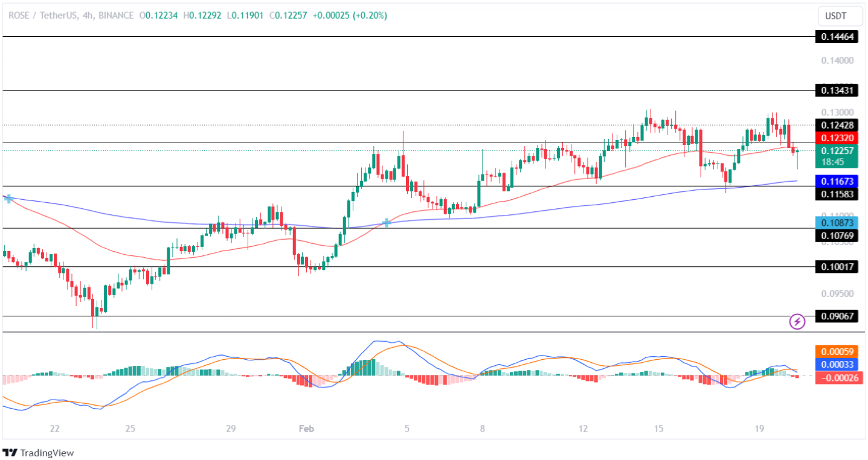Image resolution: width=868 pixels, height=460 pixels.
Task: Click the blue 0.11673 moving average label
Action: tap(836, 181)
